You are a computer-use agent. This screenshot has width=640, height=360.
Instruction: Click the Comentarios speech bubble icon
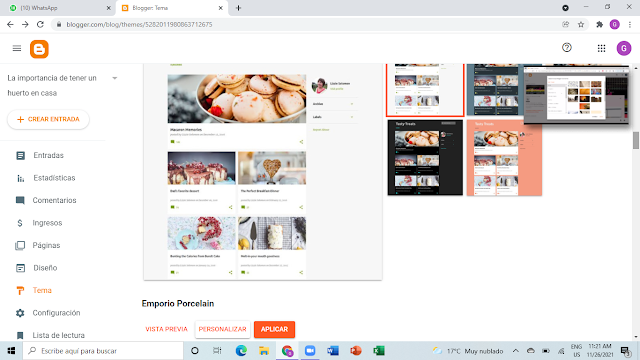[x=20, y=200]
